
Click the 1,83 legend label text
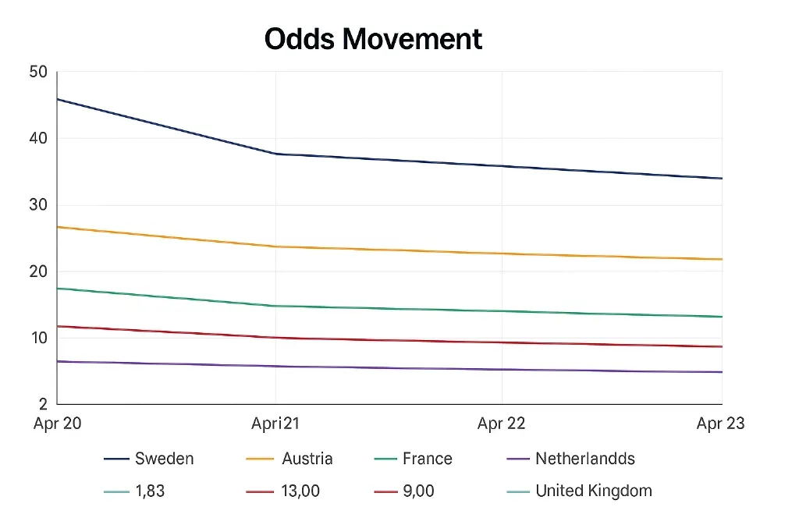(x=150, y=491)
